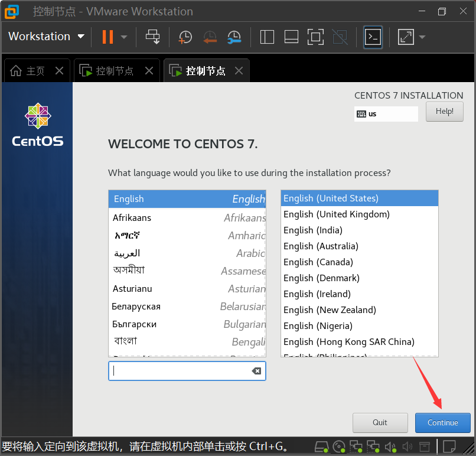Select Български (Bulgarian) language
Image resolution: width=476 pixels, height=456 pixels.
pyautogui.click(x=187, y=324)
